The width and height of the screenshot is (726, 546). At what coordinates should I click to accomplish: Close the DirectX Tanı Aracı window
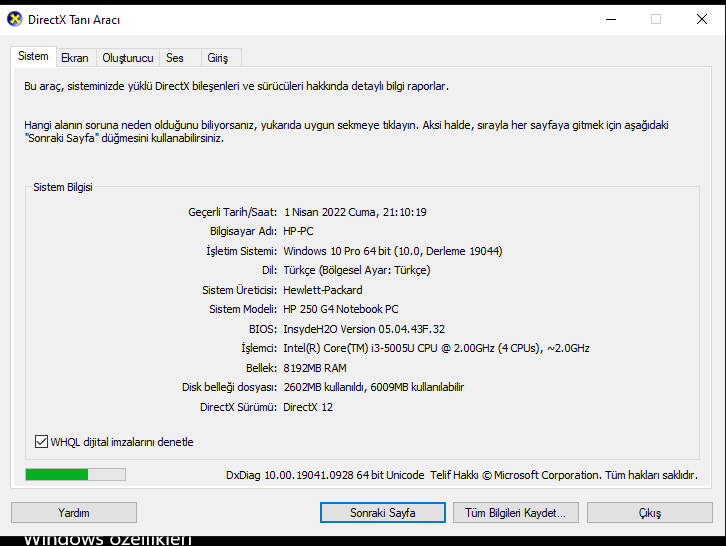[x=702, y=19]
